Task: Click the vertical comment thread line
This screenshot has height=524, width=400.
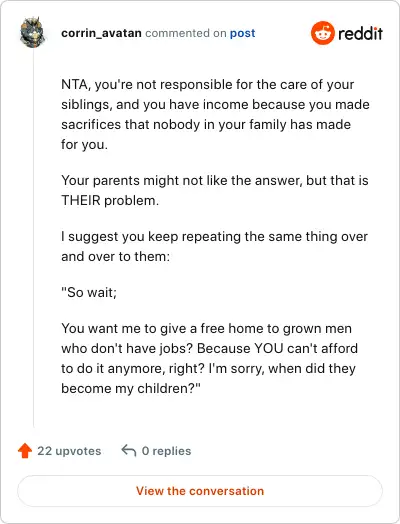Action: click(33, 237)
